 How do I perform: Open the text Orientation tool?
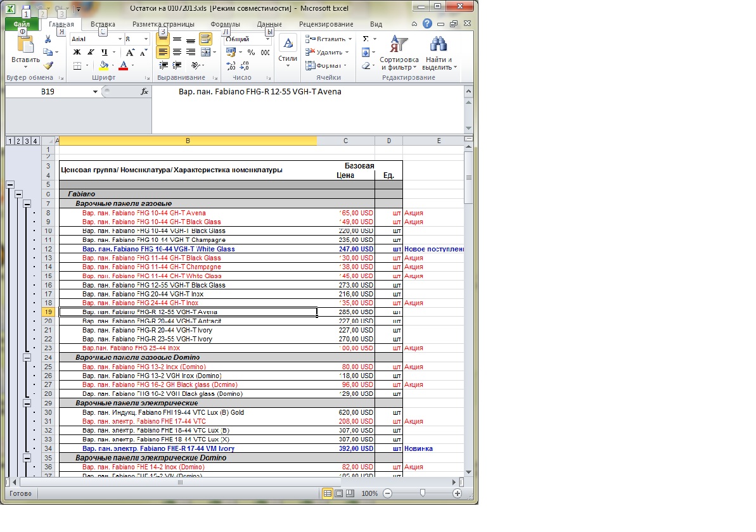(195, 65)
